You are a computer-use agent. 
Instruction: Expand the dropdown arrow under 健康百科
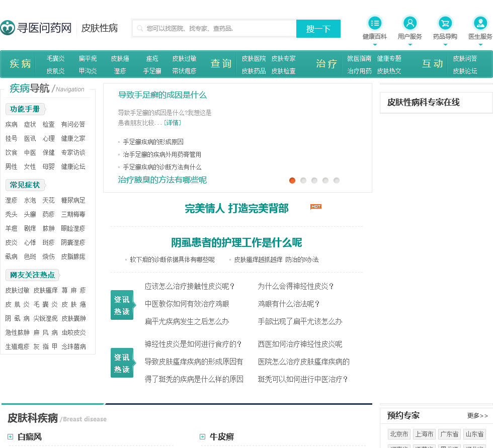tap(375, 45)
